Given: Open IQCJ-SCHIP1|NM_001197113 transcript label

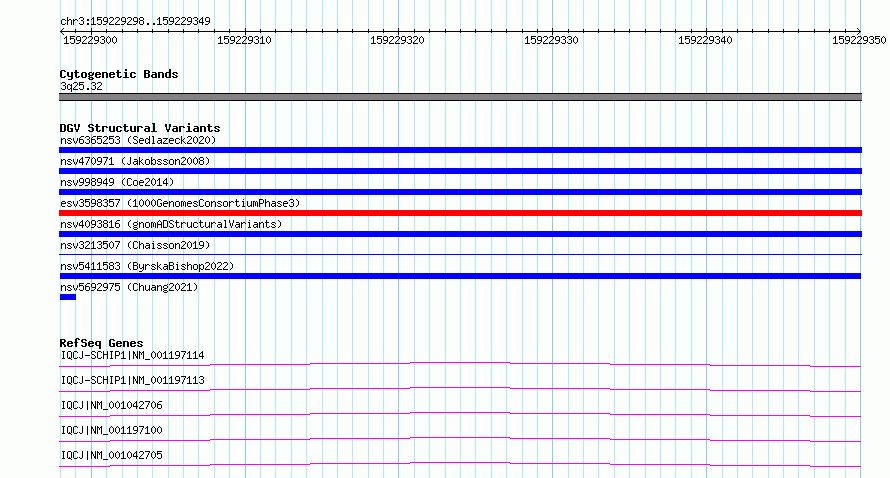Looking at the screenshot, I should pyautogui.click(x=132, y=380).
